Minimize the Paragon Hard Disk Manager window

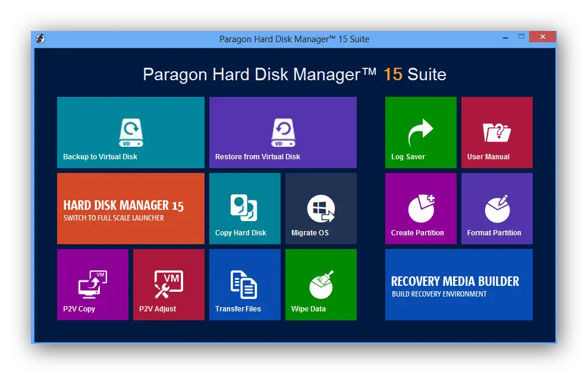click(x=505, y=37)
